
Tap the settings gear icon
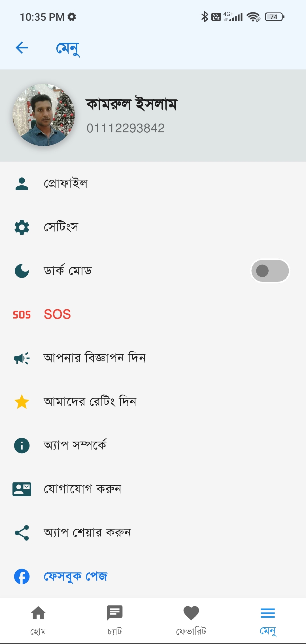tap(22, 227)
